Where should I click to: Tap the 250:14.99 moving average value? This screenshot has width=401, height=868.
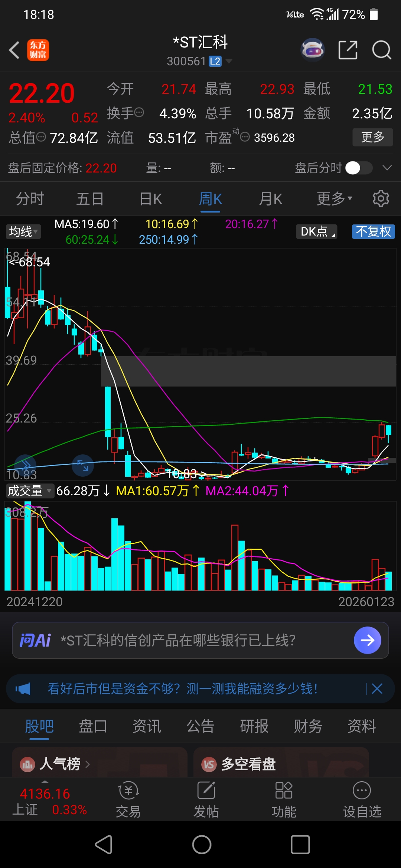169,240
